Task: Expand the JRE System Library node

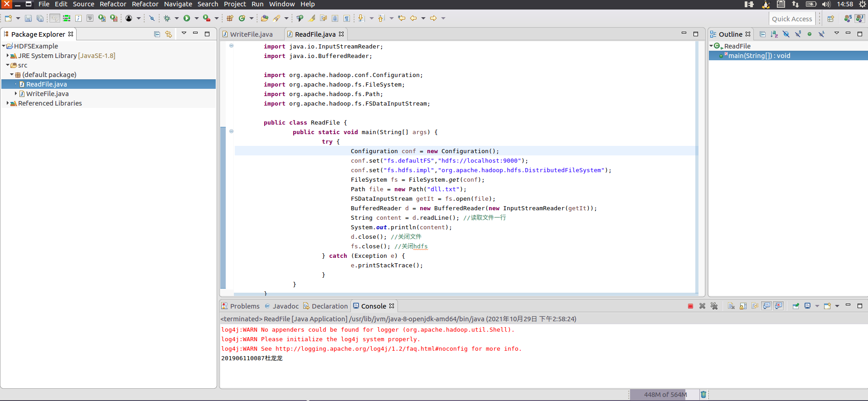Action: (8, 56)
